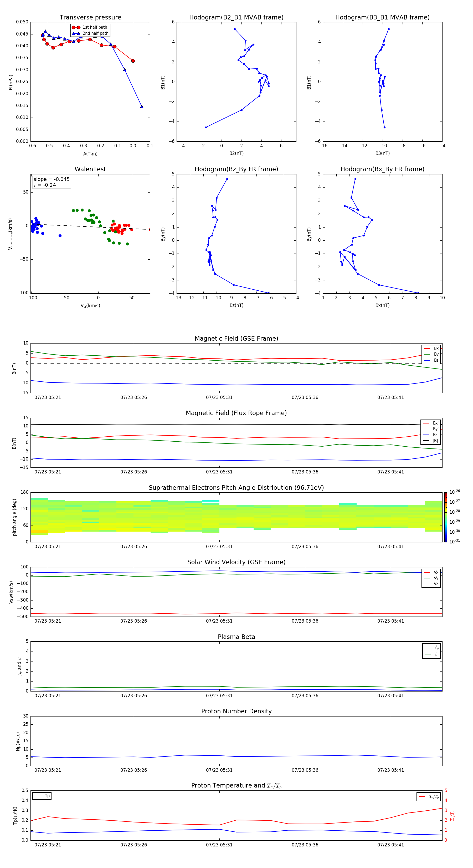Click the Suprathermal Electrons Pitch Angle title
Screen dimensions: 473x868
[x=236, y=488]
